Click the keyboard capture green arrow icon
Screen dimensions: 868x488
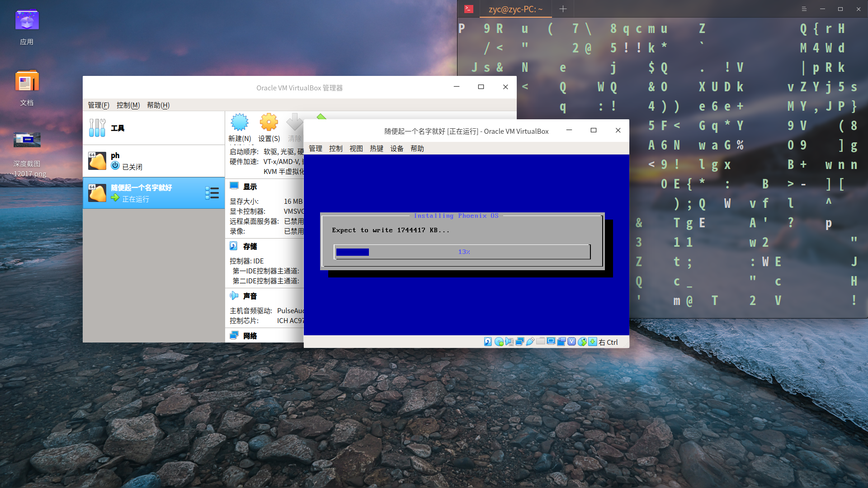point(592,342)
